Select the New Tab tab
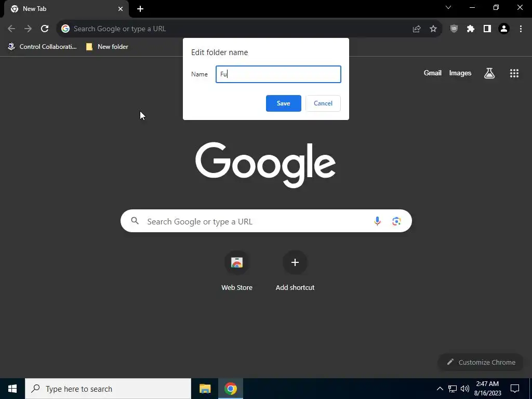The height and width of the screenshot is (399, 532). coord(66,9)
